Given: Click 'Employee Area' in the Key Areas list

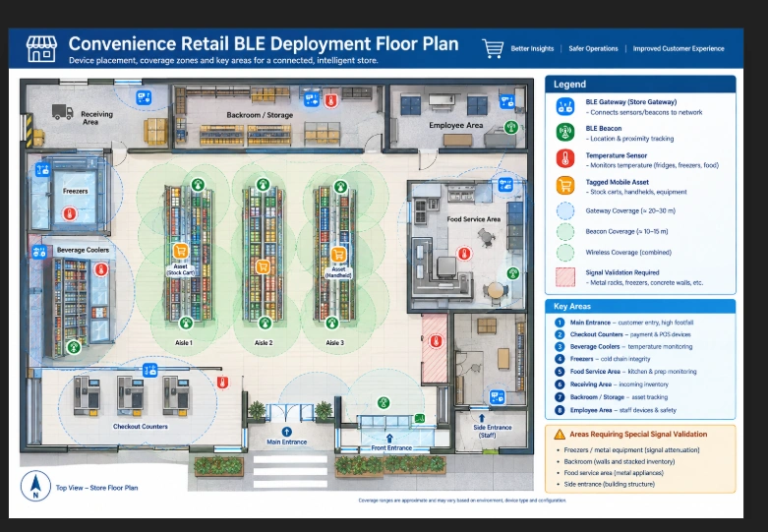Looking at the screenshot, I should coord(591,410).
